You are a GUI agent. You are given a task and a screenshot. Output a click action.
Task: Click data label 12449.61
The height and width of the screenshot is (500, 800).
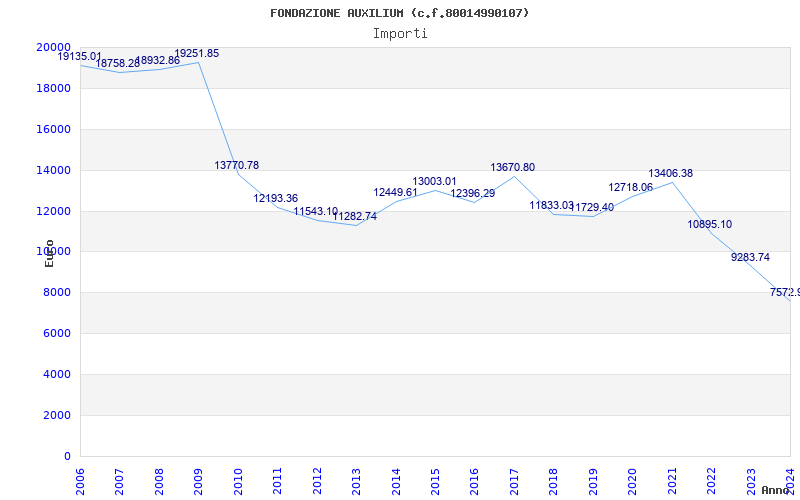click(396, 192)
